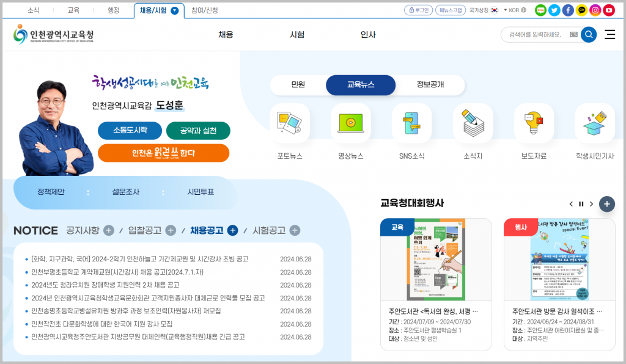Viewport: 626px width, 364px height.
Task: Switch to the 행정 top tab
Action: click(113, 10)
